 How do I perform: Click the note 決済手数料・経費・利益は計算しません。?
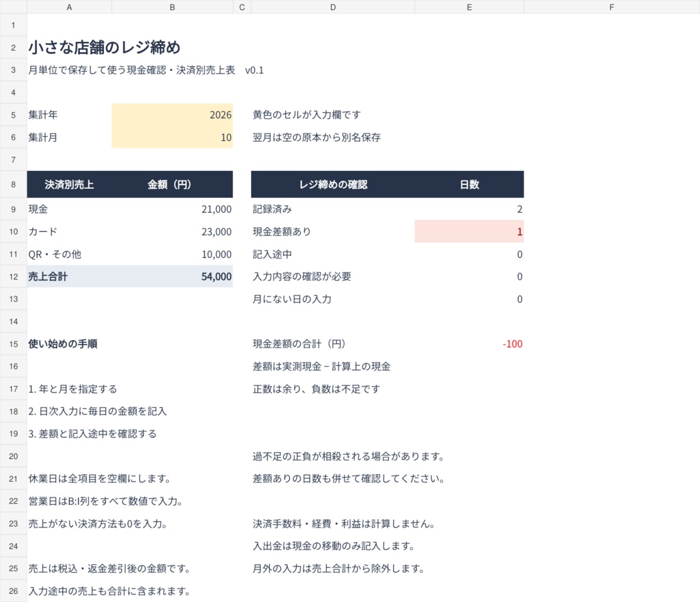pos(345,523)
